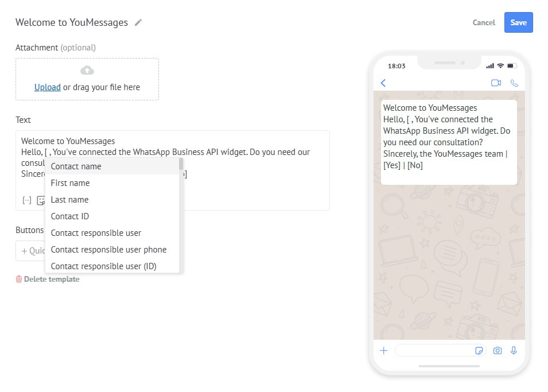Pick "Last name" from the placeholder dropdown
The height and width of the screenshot is (392, 548).
coord(69,200)
